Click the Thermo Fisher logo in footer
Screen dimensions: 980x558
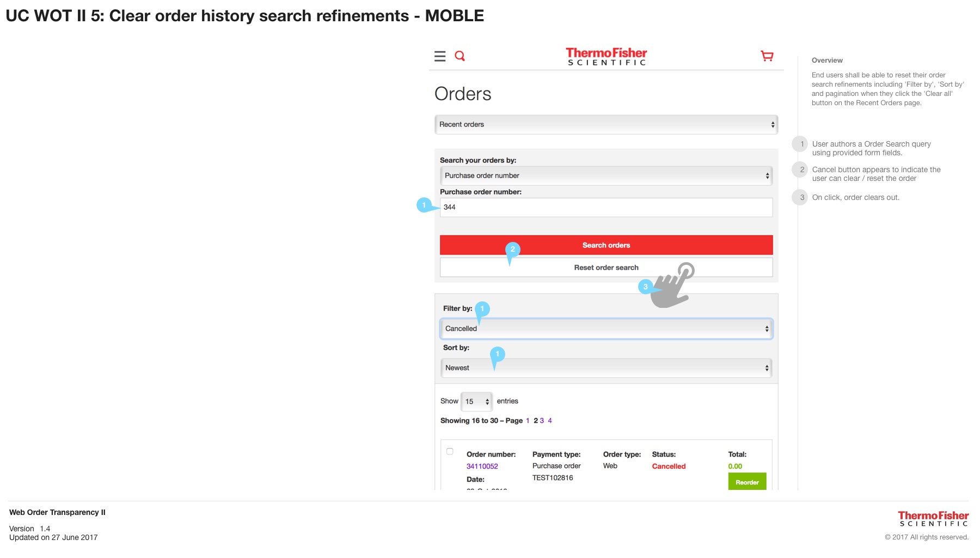pyautogui.click(x=933, y=519)
